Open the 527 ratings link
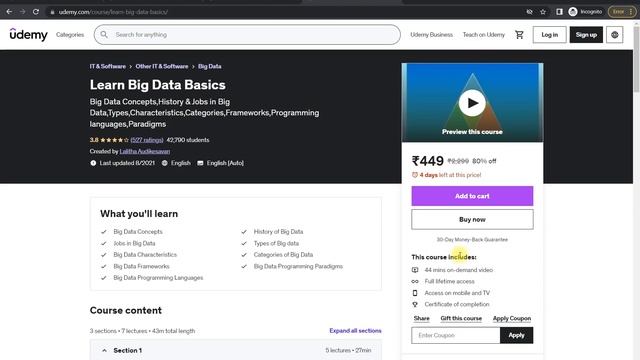 pos(147,140)
